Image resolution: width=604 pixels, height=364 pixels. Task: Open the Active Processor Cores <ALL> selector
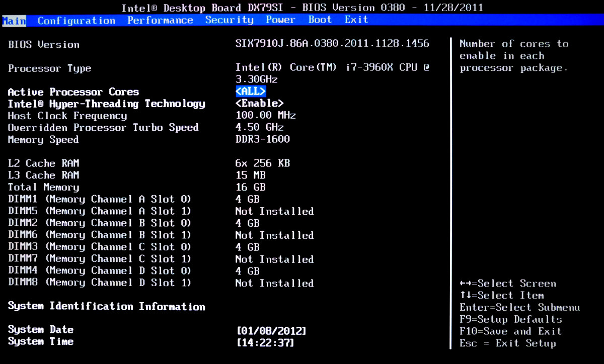click(x=250, y=92)
